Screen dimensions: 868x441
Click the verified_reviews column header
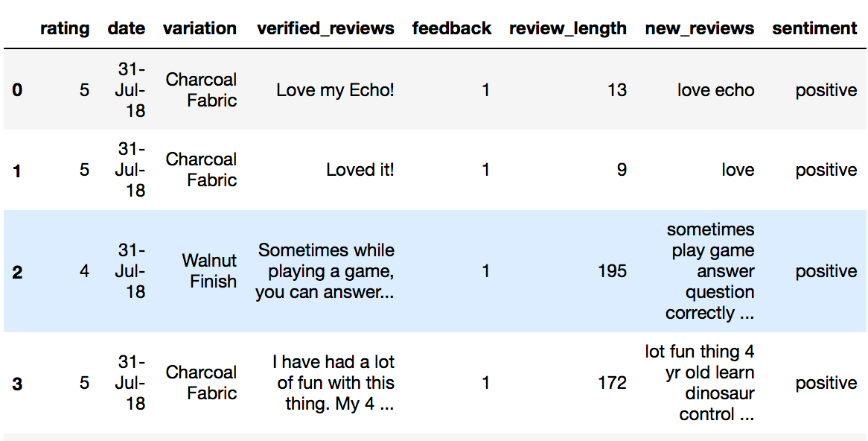pos(325,28)
